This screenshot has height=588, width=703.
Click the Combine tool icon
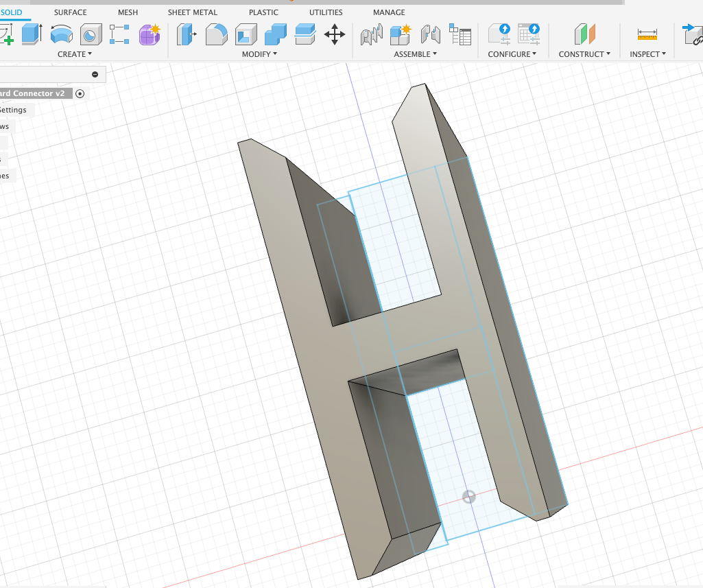pos(275,34)
